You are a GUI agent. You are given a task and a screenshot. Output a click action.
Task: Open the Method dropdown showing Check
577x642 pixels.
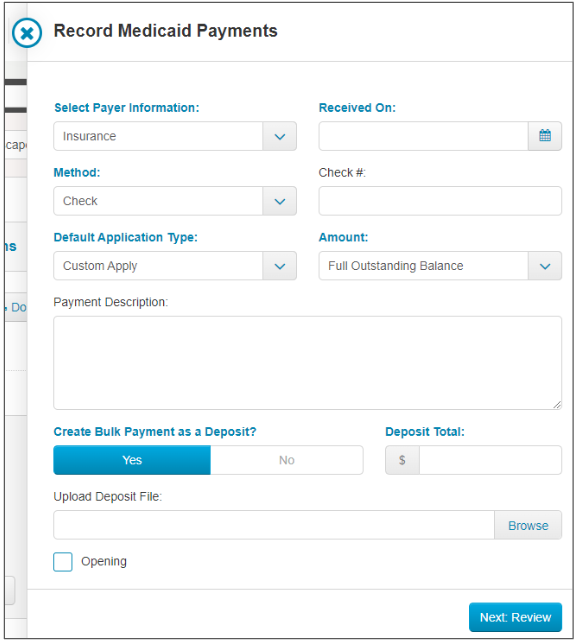(175, 201)
